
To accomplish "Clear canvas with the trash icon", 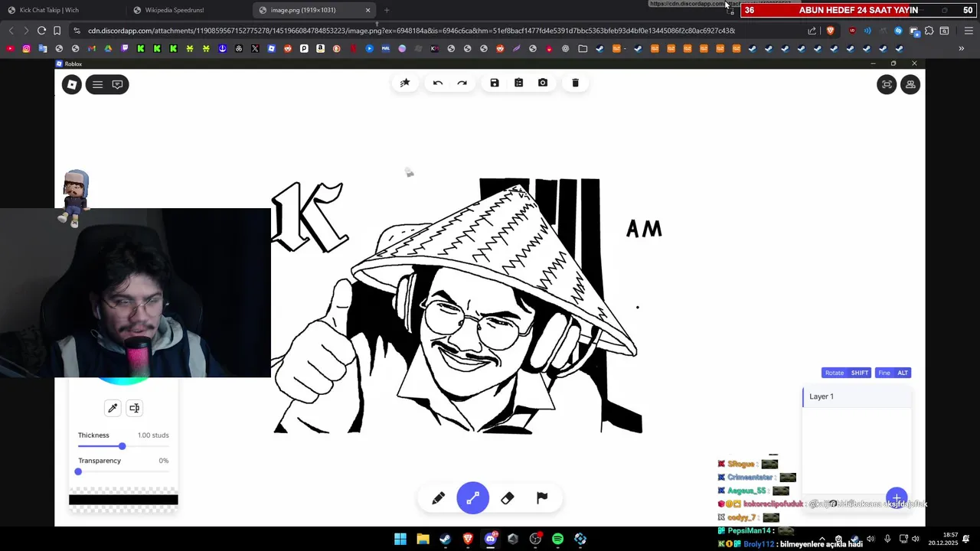I will pos(576,83).
